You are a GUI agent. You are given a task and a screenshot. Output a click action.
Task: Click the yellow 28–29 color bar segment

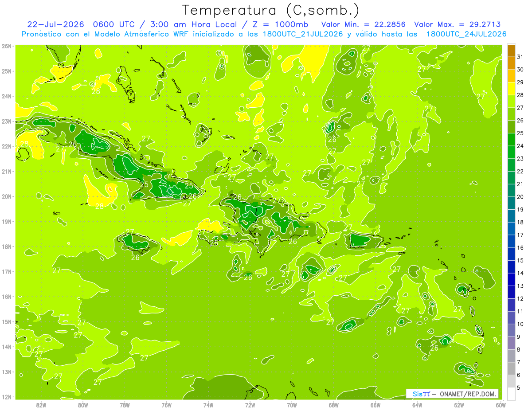(x=511, y=89)
